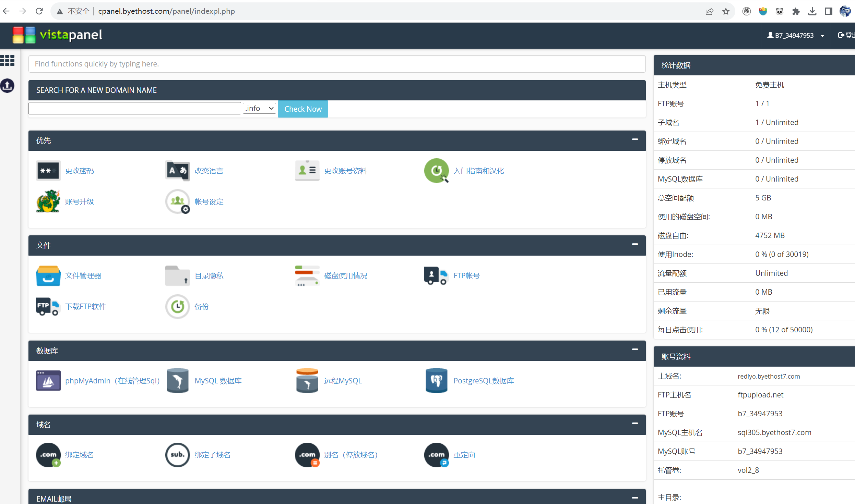Click the 磁盘使用情况 disk usage icon

(307, 275)
